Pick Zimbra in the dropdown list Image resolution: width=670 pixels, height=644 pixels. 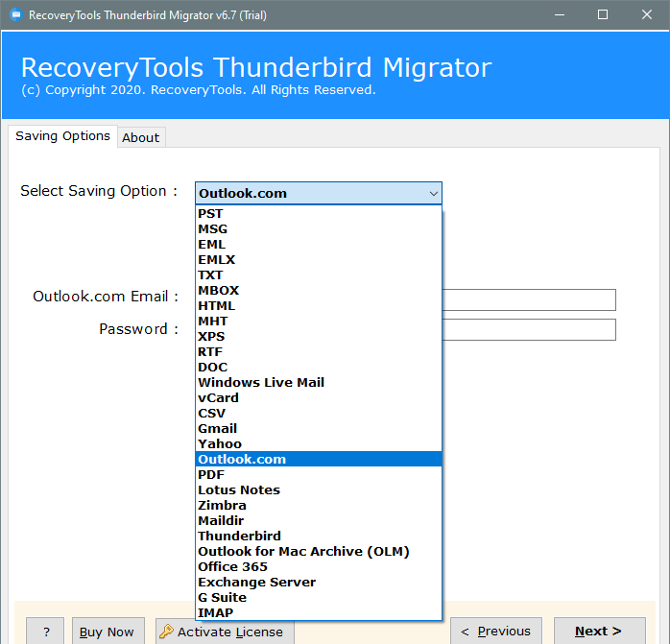tap(319, 506)
